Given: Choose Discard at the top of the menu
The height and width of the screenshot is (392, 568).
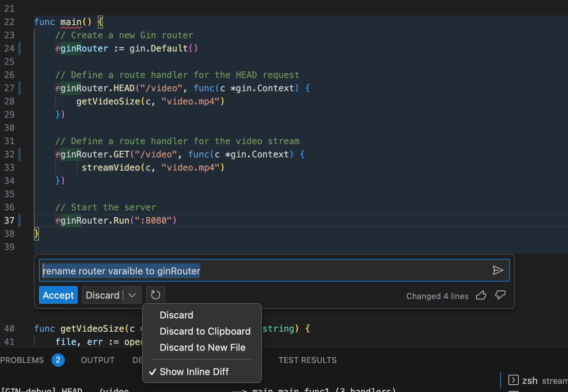Looking at the screenshot, I should tap(176, 315).
